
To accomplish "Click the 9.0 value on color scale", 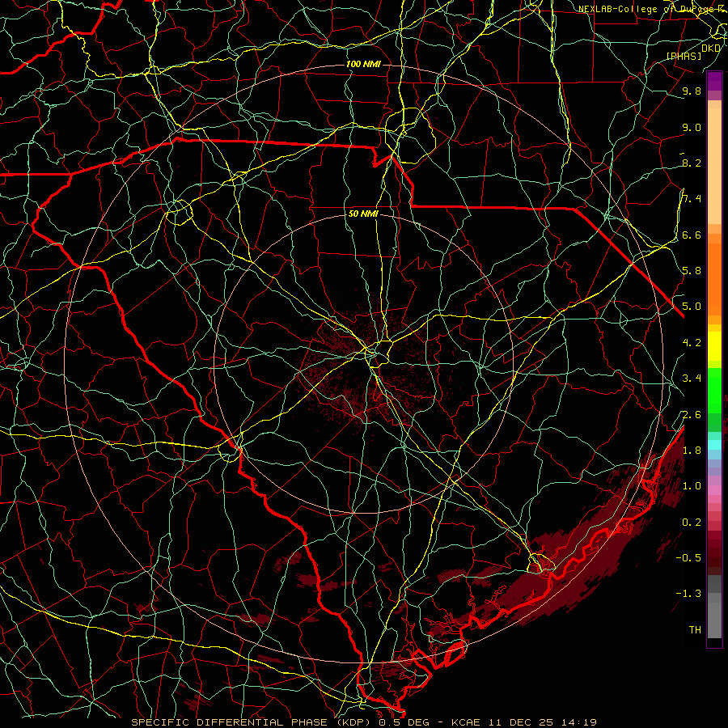I will [x=692, y=128].
